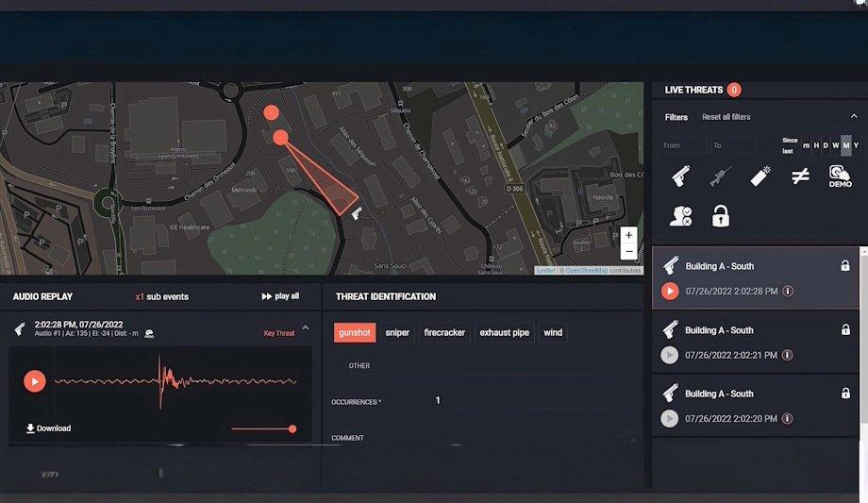Image resolution: width=868 pixels, height=503 pixels.
Task: Select since last month 'M' option
Action: point(846,145)
